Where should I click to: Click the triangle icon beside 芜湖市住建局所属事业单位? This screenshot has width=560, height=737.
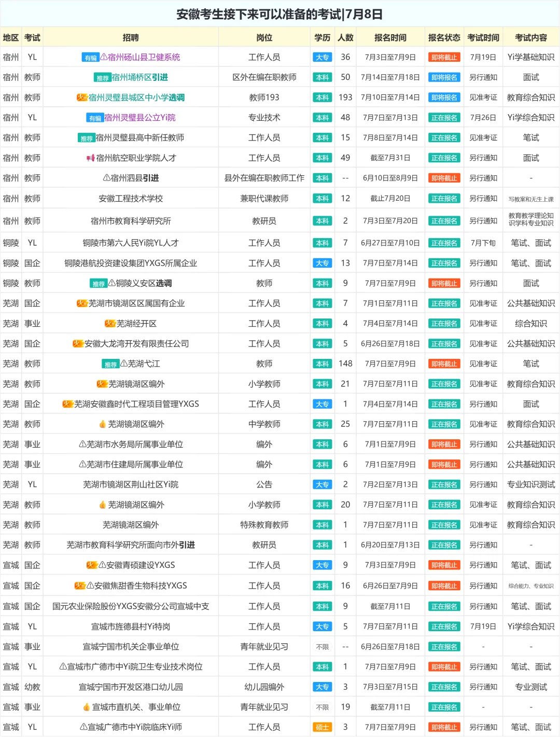(82, 465)
